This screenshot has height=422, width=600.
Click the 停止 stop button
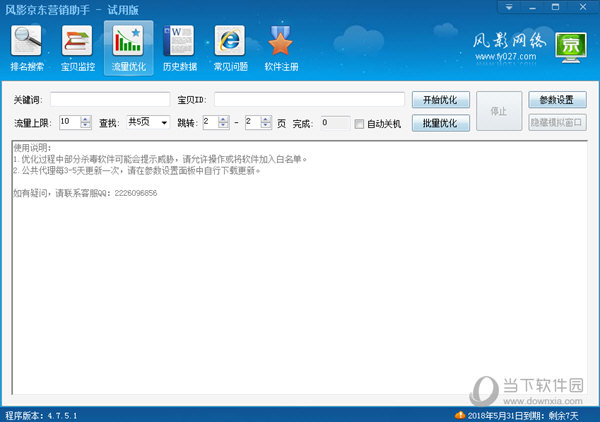[499, 111]
